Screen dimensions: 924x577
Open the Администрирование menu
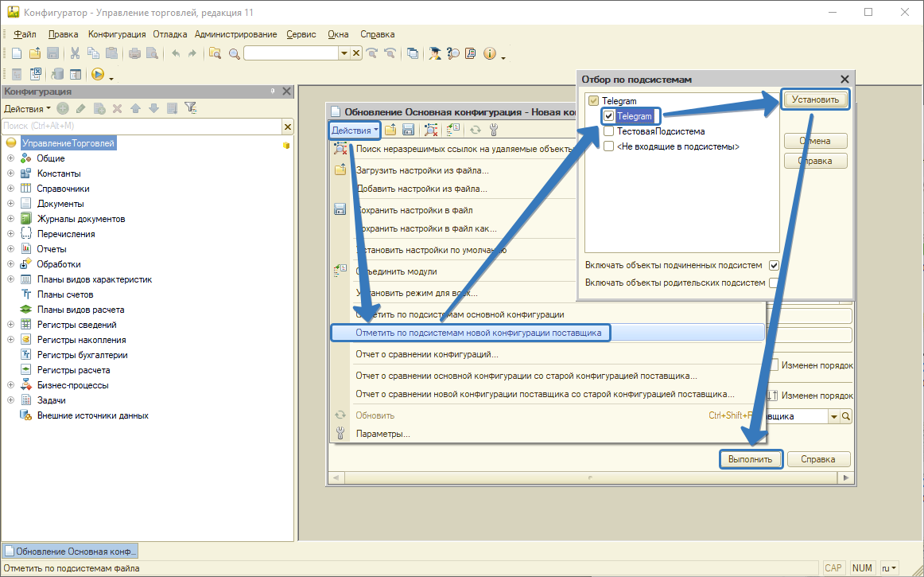tap(235, 34)
